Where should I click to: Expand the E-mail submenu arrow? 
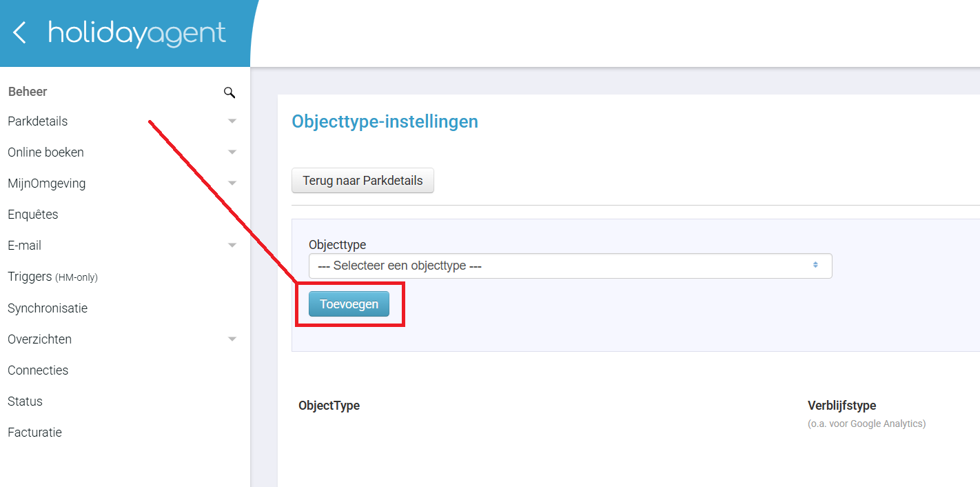point(232,246)
